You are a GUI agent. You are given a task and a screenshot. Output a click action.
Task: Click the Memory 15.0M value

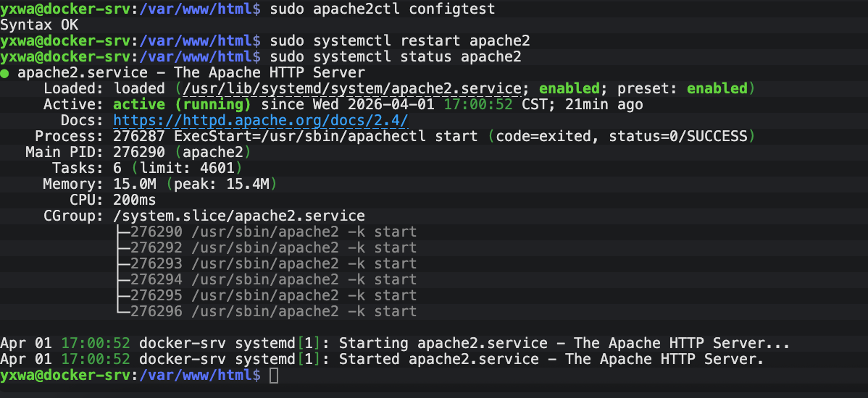pyautogui.click(x=135, y=184)
